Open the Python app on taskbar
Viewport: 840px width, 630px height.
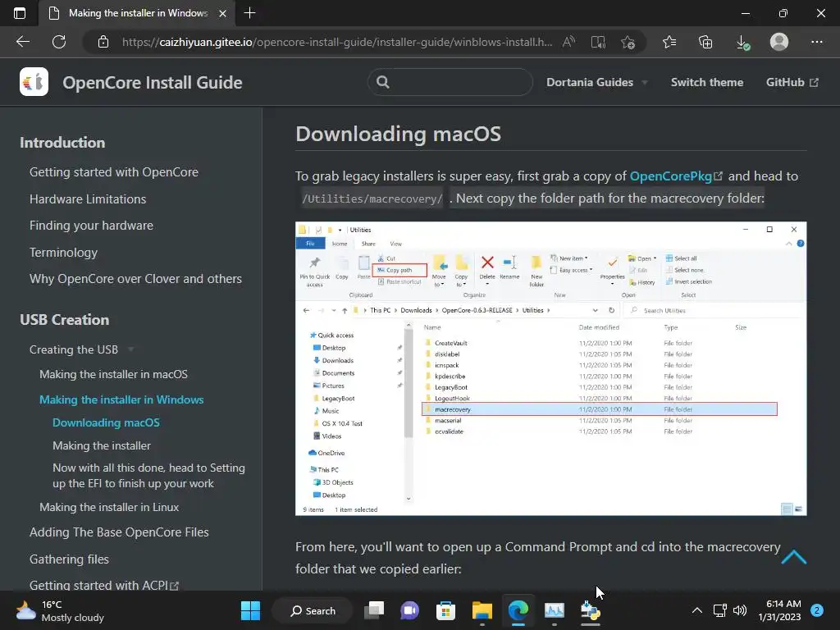tap(591, 610)
